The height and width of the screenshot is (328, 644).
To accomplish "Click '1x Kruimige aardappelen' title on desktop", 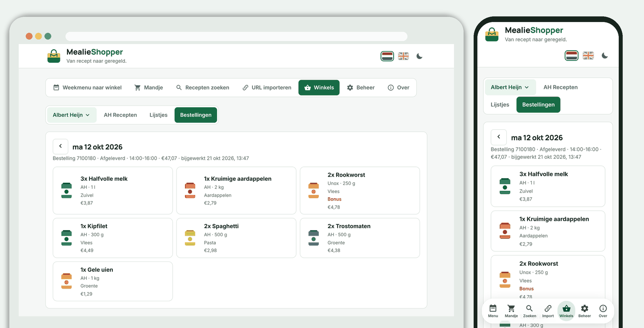I will (x=238, y=179).
